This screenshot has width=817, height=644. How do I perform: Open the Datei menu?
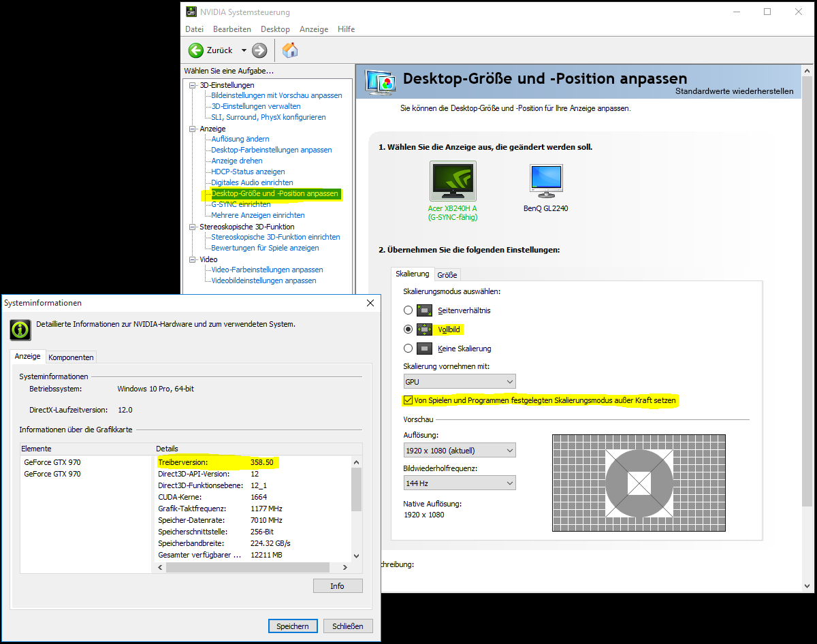194,29
